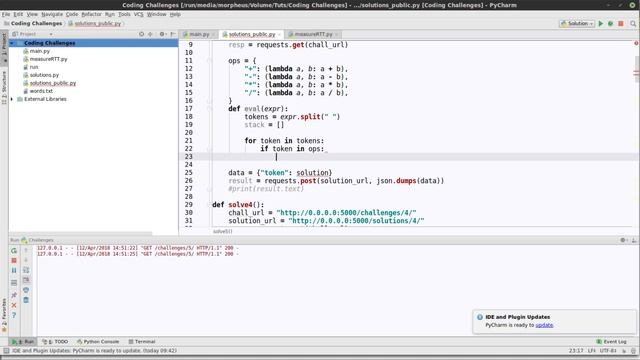Click the collapse all icon in Project panel
The image size is (640, 360).
pyautogui.click(x=151, y=34)
